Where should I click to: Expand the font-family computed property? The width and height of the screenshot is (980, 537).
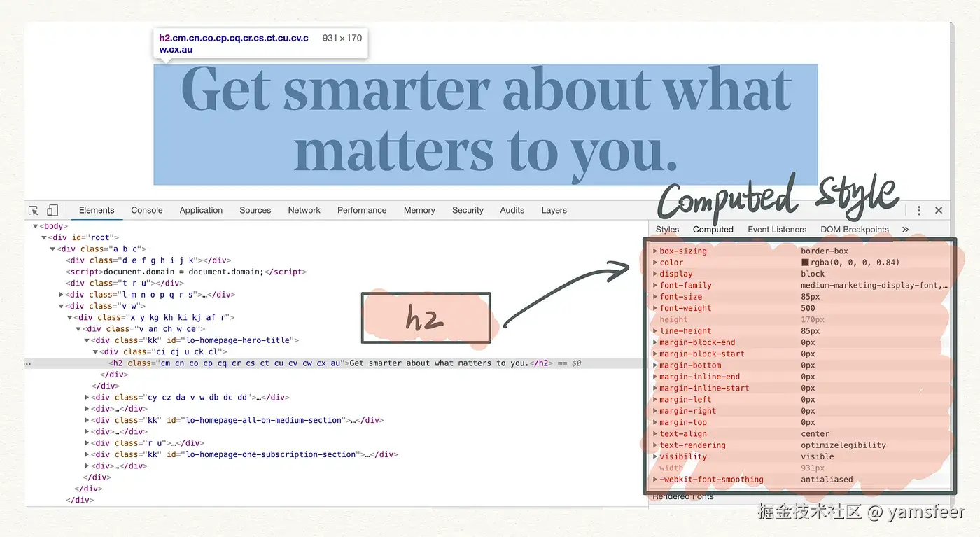(x=655, y=285)
